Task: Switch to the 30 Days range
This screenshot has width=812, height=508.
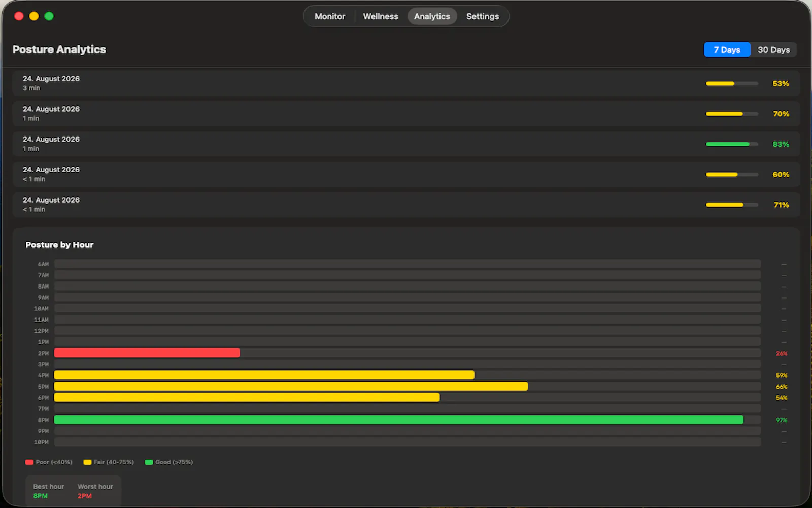Action: [x=773, y=50]
